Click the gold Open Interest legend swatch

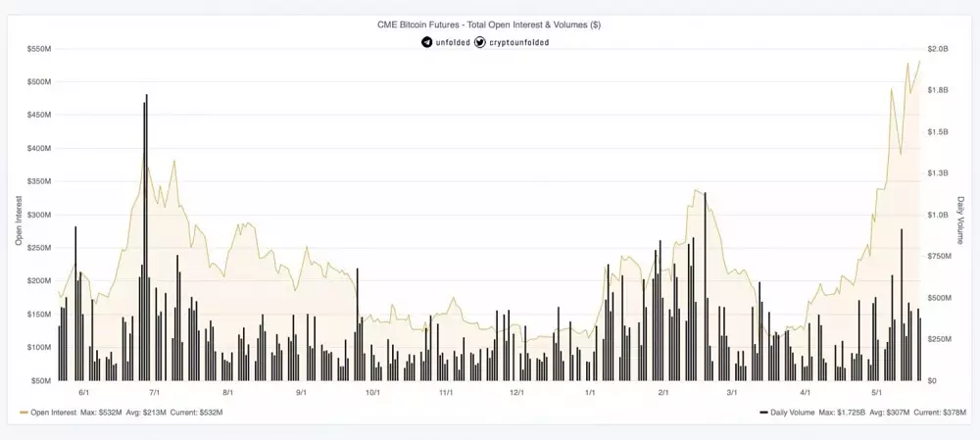click(23, 413)
